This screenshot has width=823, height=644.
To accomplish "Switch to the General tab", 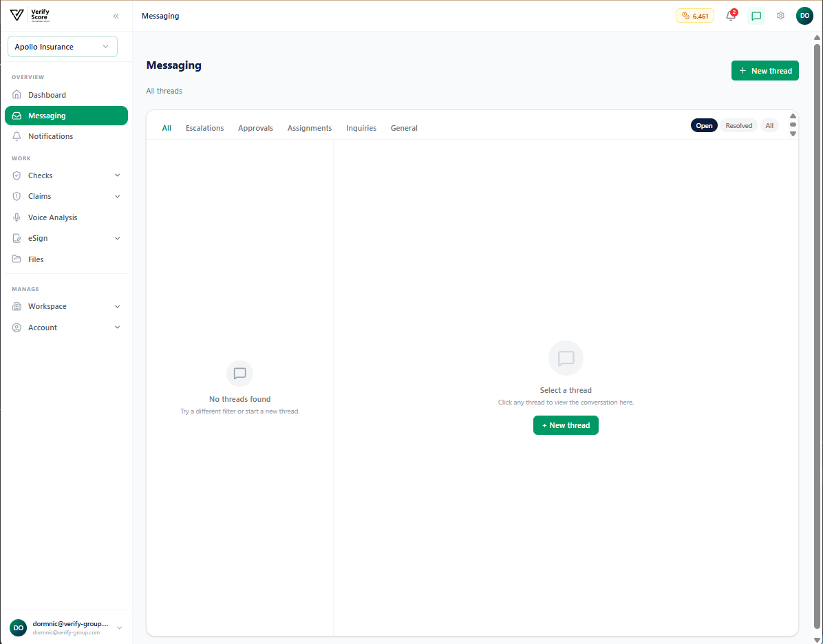I will 404,128.
